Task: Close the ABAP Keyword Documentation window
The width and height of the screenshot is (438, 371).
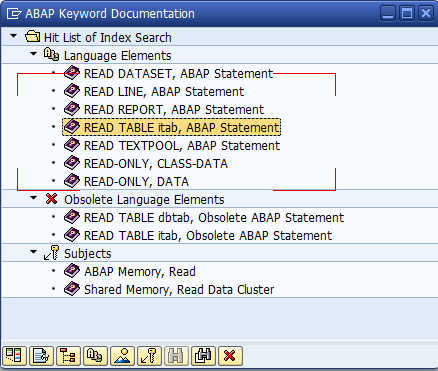Action: (x=426, y=14)
